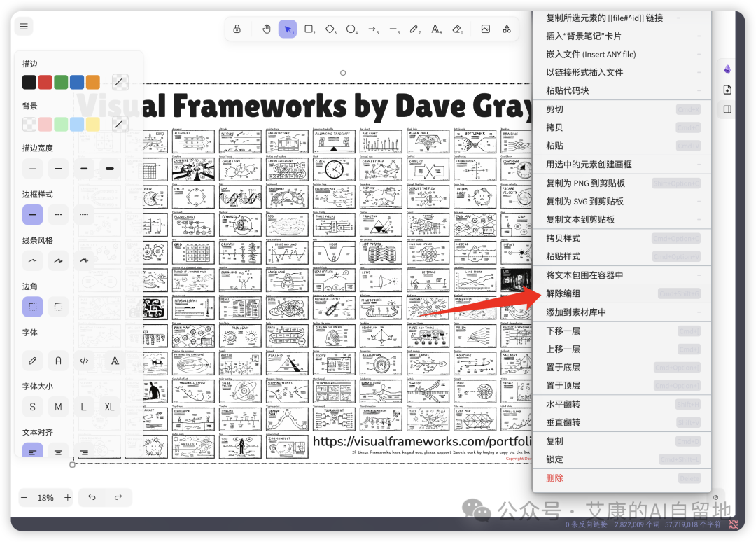Choose the architect line sloppiness
Viewport: 756px width, 542px height.
tap(32, 260)
